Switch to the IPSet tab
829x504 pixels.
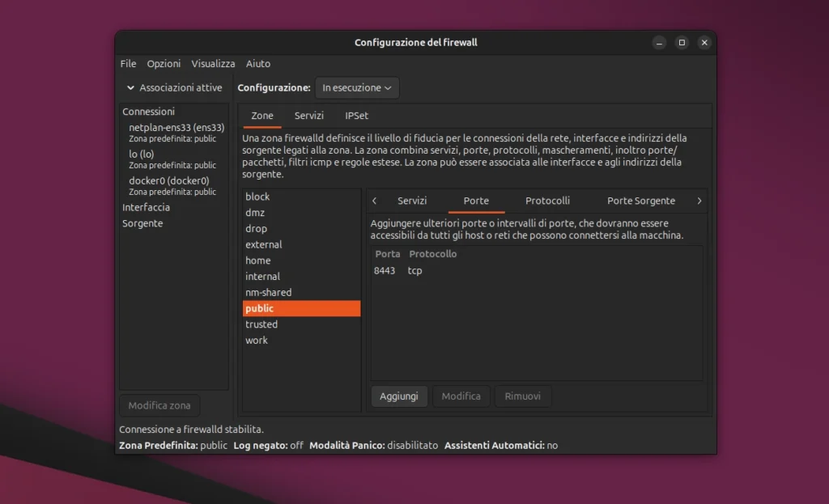pyautogui.click(x=356, y=116)
